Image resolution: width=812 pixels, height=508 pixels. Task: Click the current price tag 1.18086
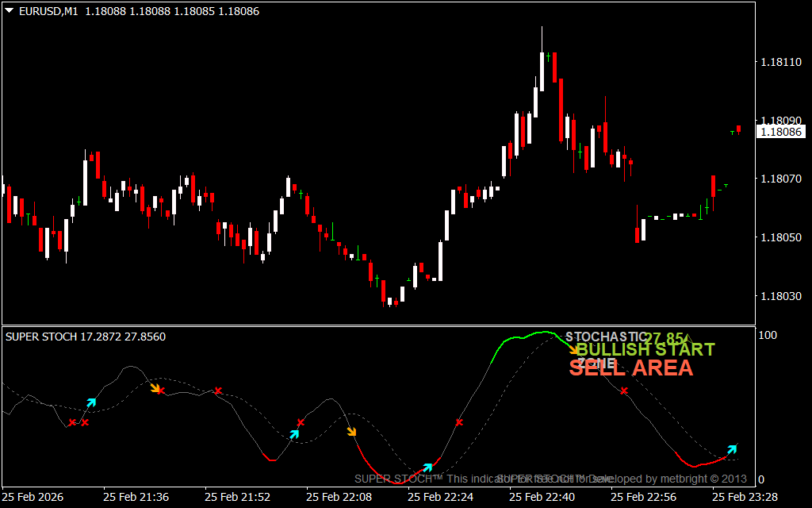point(781,132)
